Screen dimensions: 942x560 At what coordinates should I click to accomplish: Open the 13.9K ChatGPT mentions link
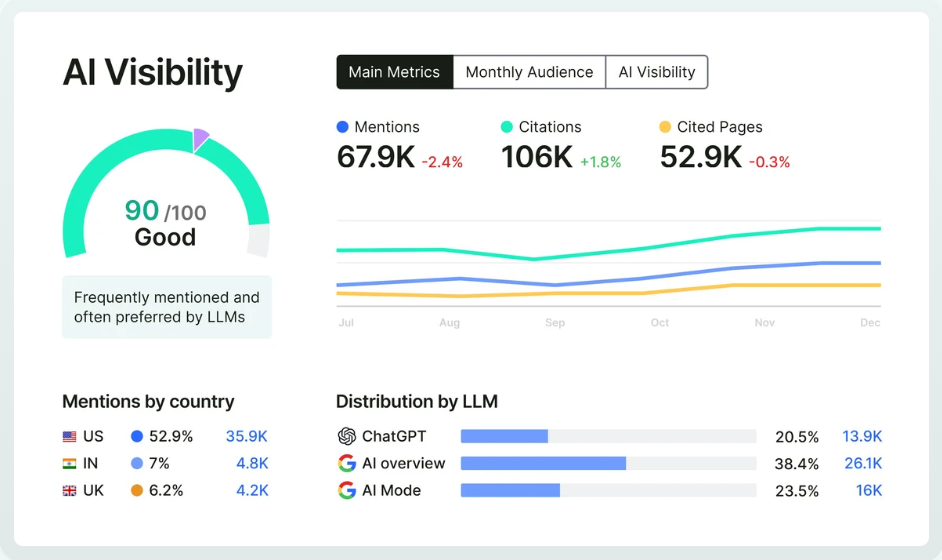862,436
